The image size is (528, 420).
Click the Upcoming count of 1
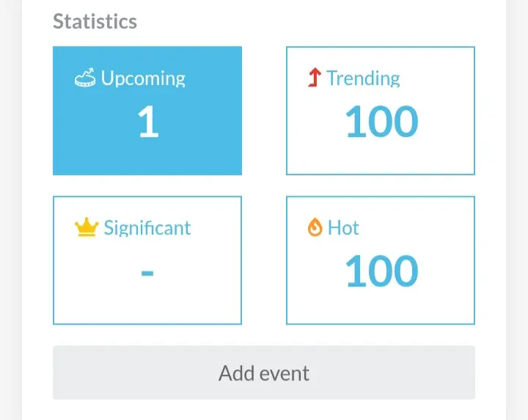(148, 121)
